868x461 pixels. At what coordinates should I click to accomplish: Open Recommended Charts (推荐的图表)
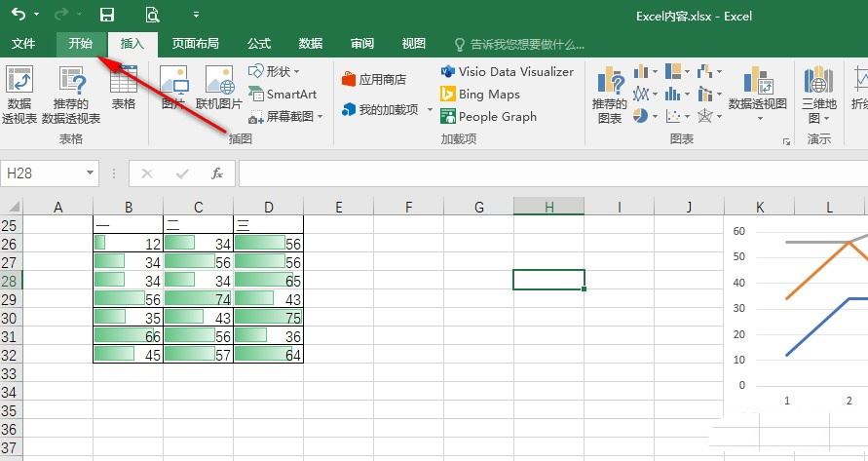pyautogui.click(x=610, y=95)
